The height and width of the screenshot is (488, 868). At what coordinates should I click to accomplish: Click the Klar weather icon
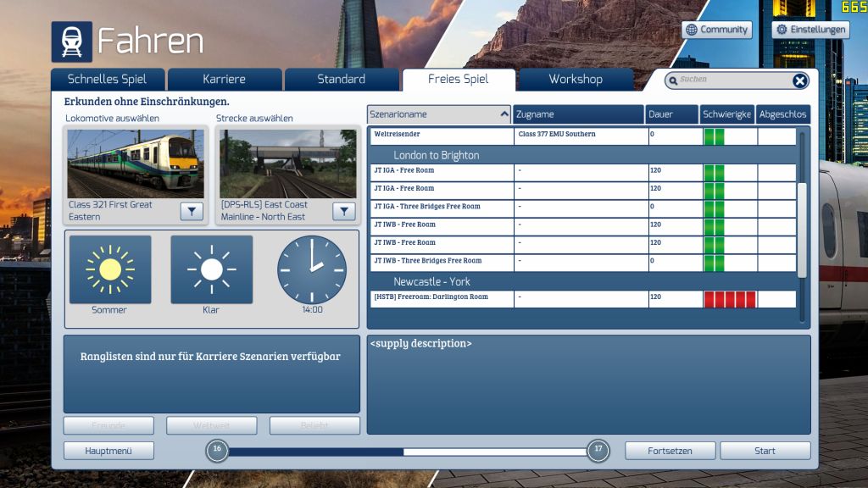(211, 269)
